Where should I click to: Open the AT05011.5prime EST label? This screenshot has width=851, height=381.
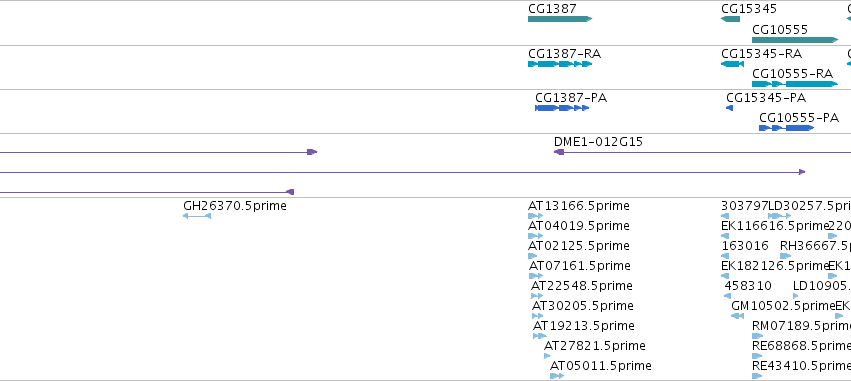pyautogui.click(x=600, y=366)
